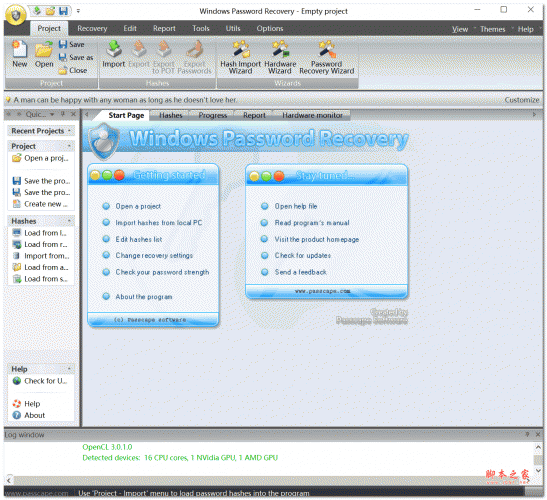Click Change recovery settings link

(154, 255)
